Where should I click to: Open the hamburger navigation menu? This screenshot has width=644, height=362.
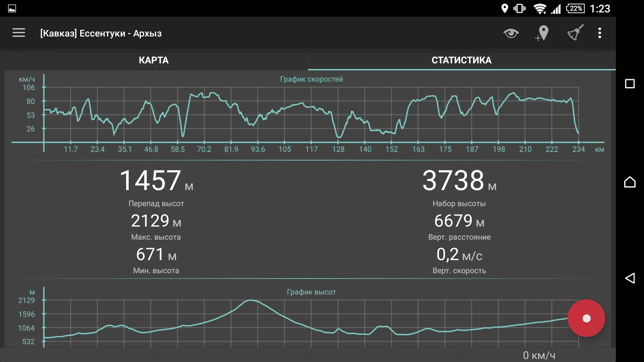(19, 33)
